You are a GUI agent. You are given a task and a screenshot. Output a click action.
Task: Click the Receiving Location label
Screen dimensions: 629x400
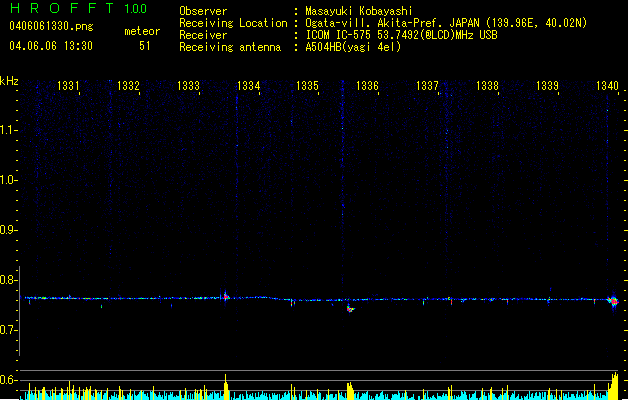click(x=233, y=23)
